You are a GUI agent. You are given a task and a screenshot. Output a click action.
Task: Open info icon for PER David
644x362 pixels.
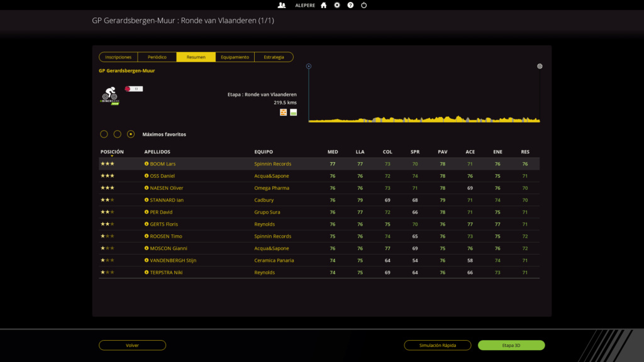pos(146,212)
